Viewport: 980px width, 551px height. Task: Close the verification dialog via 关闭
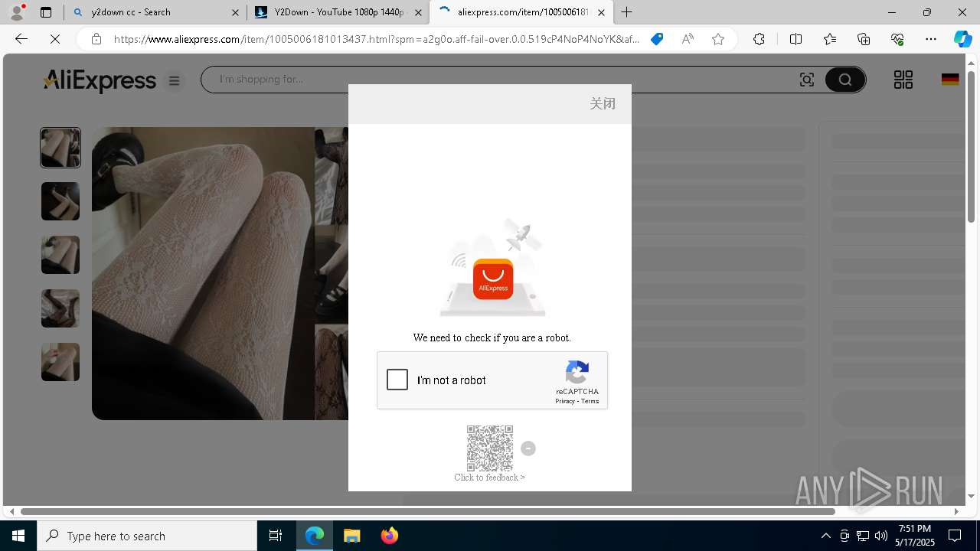point(603,104)
